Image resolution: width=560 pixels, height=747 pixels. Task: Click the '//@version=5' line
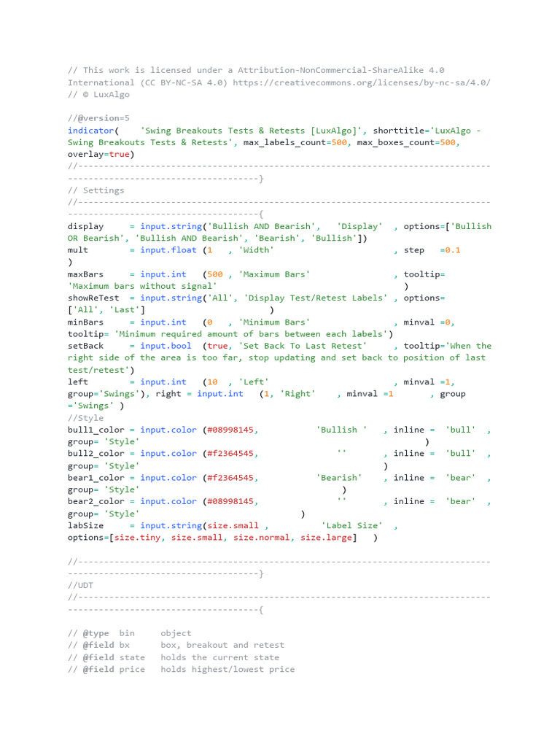(98, 118)
